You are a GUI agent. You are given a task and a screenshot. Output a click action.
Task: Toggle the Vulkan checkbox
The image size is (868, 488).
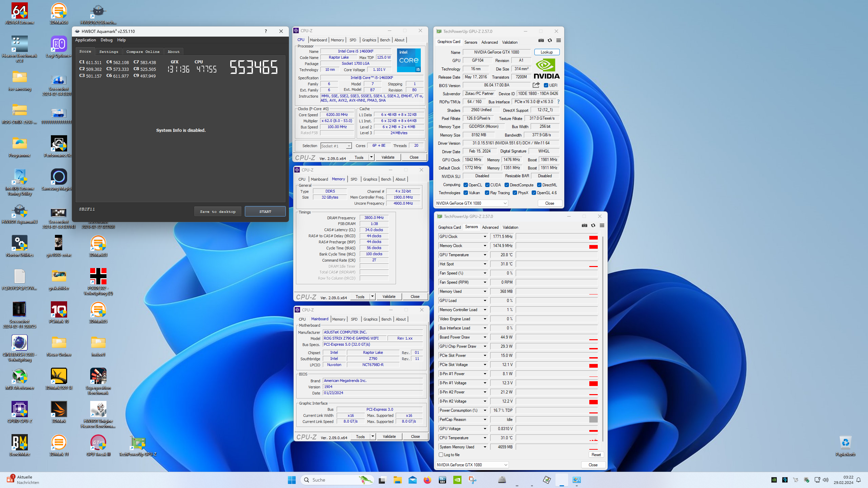coord(466,193)
